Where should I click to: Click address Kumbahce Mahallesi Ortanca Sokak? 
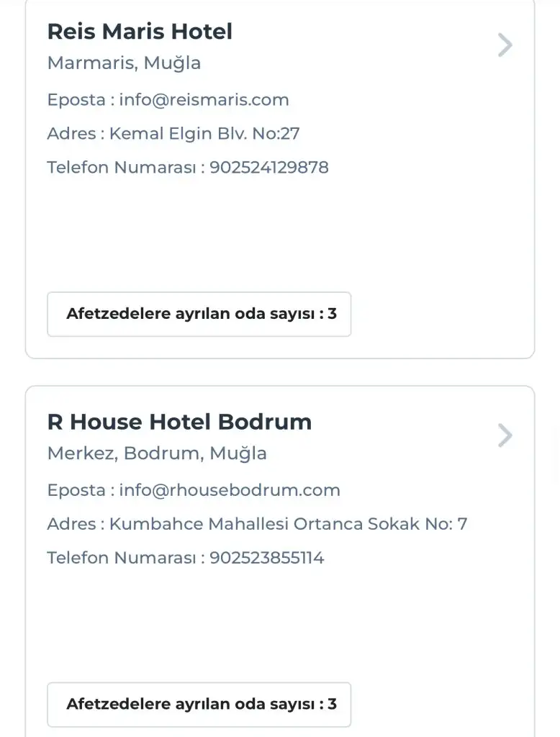click(x=288, y=524)
